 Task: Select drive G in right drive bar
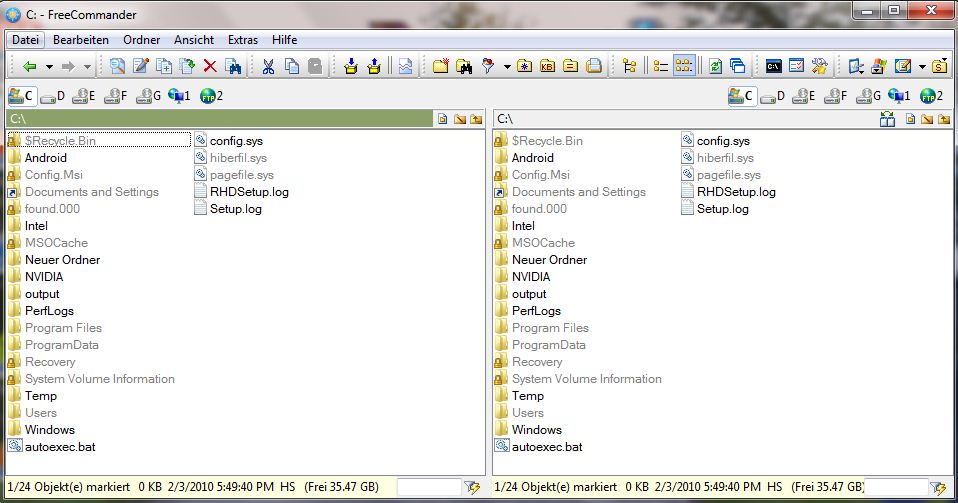(868, 96)
